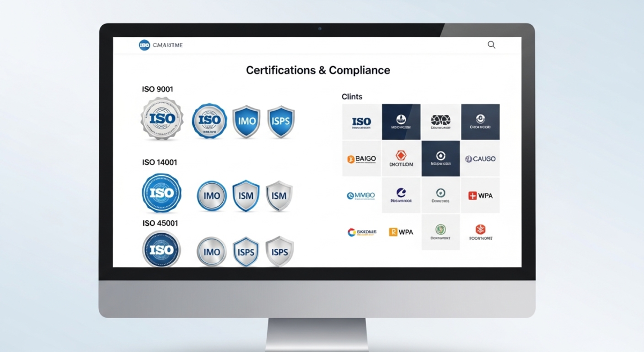The height and width of the screenshot is (352, 644).
Task: Open the ISO tile in the clients grid
Action: (362, 122)
